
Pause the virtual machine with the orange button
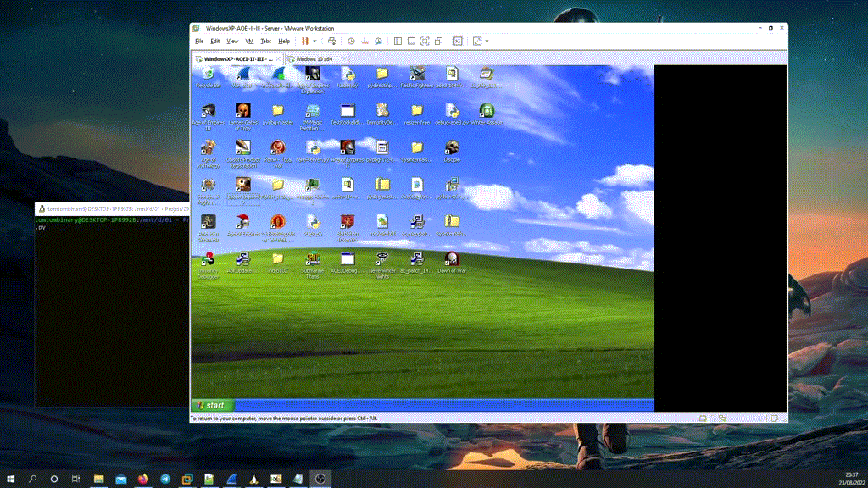click(305, 41)
